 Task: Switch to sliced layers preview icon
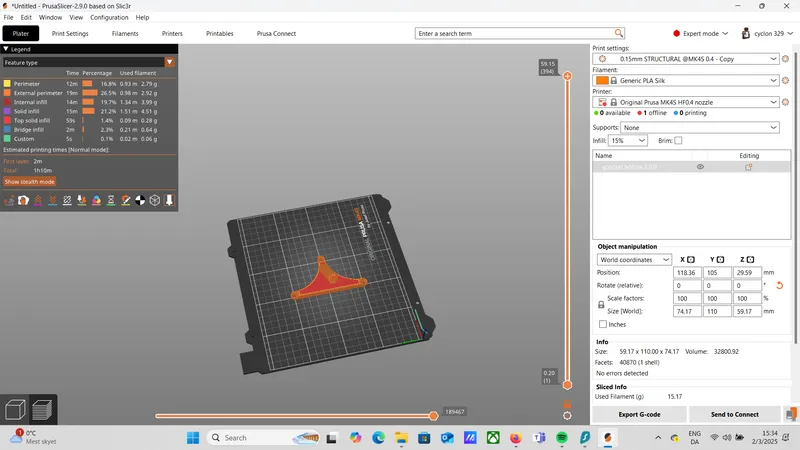(42, 410)
